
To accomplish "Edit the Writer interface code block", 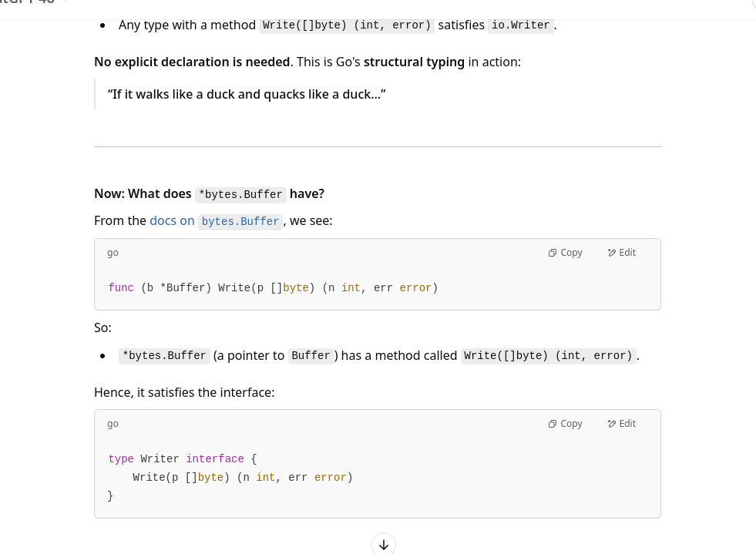I will click(x=622, y=424).
